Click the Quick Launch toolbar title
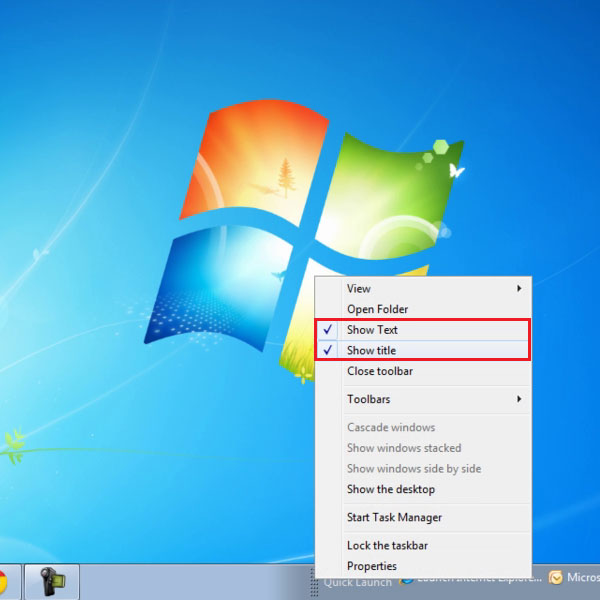Viewport: 600px width, 600px height. click(357, 583)
